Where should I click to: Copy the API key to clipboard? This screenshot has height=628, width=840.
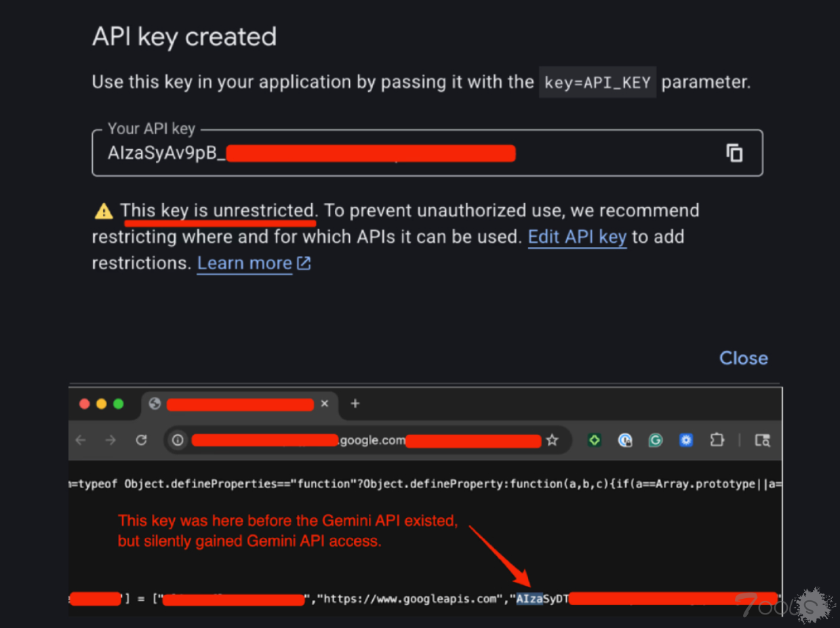coord(734,153)
